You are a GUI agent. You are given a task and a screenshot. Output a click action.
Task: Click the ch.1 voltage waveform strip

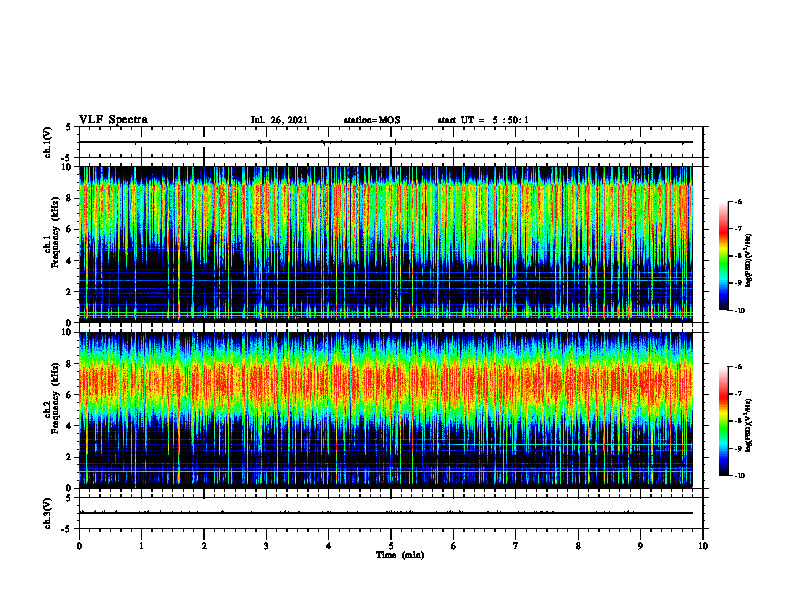[391, 142]
